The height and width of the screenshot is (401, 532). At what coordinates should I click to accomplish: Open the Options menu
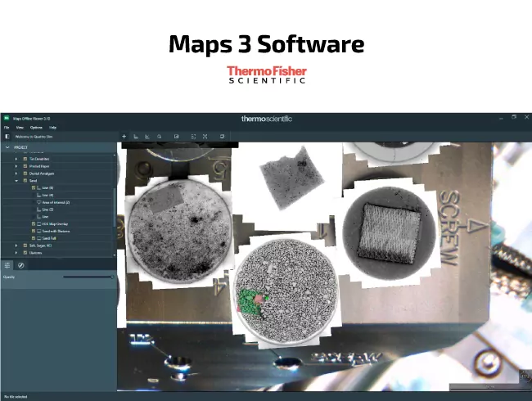[36, 128]
